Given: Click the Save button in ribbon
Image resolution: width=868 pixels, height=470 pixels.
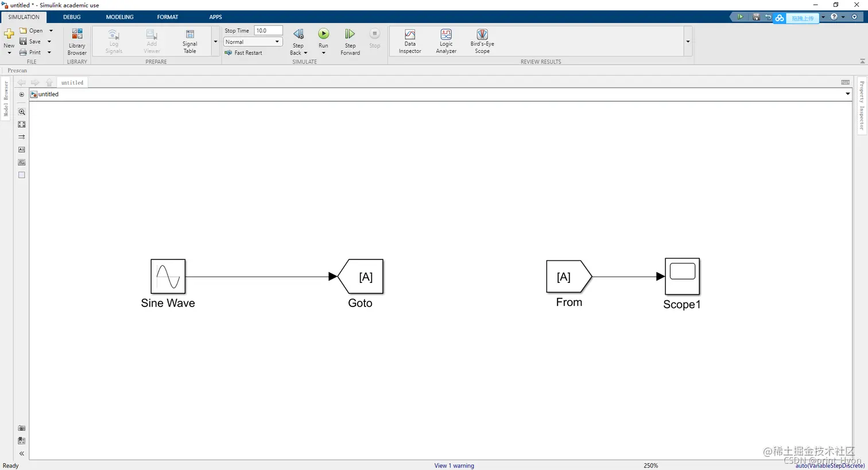Looking at the screenshot, I should pyautogui.click(x=30, y=41).
